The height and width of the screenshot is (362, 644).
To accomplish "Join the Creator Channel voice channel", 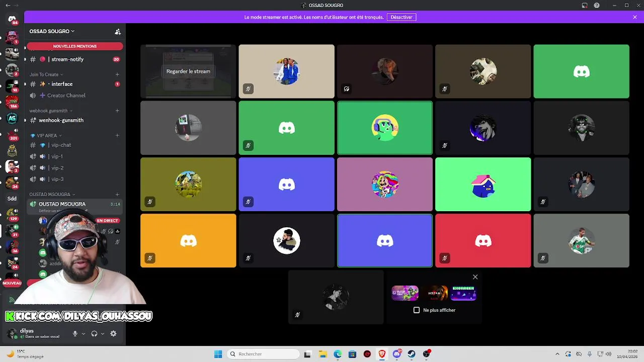I will 74,96.
